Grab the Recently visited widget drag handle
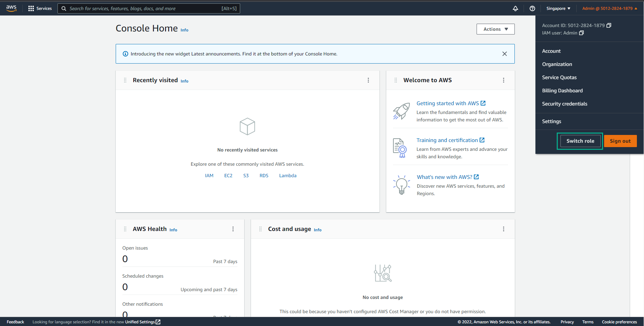644x326 pixels. click(x=125, y=80)
